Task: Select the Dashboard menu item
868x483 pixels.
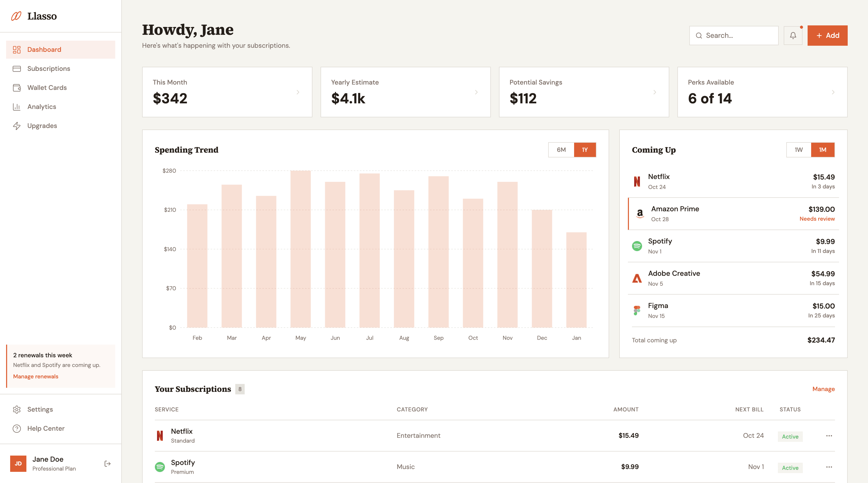Action: (44, 50)
